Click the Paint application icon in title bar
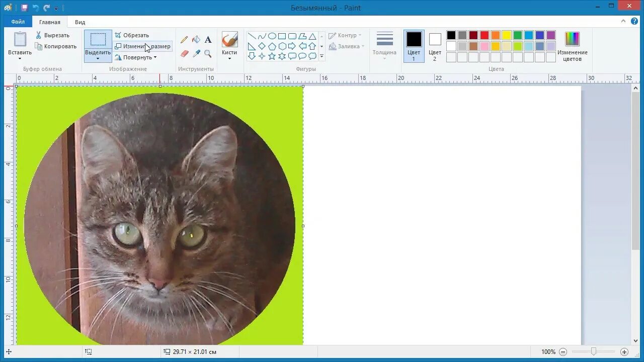Screen dimensions: 644x362 [x=8, y=8]
